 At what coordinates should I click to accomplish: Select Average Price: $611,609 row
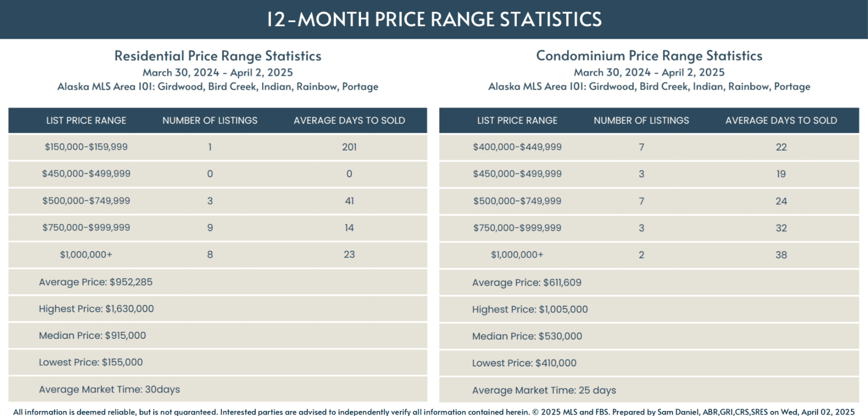[x=527, y=283]
